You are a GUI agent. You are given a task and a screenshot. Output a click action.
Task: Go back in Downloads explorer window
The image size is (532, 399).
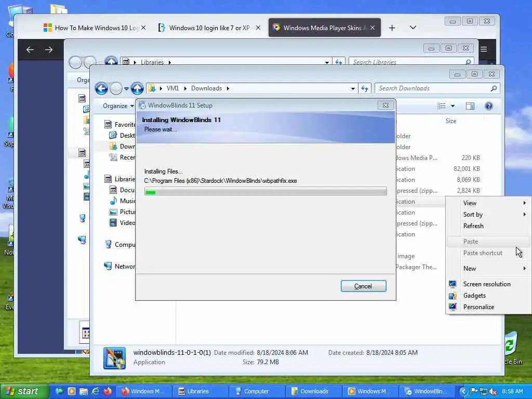tap(101, 88)
